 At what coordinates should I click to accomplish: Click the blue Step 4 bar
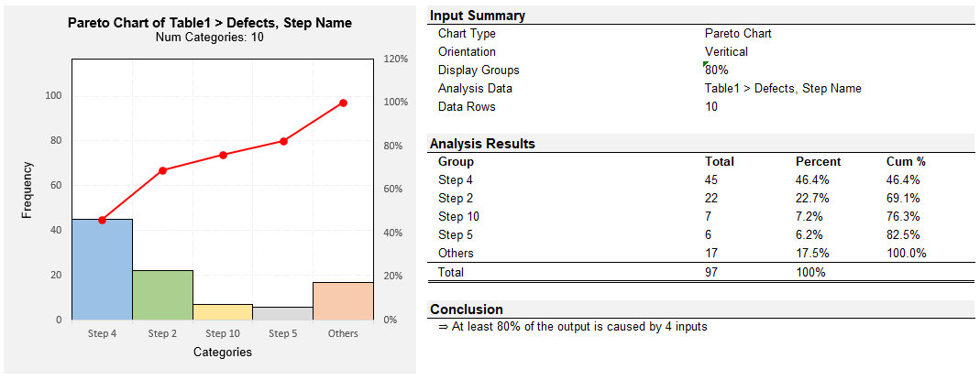click(102, 270)
